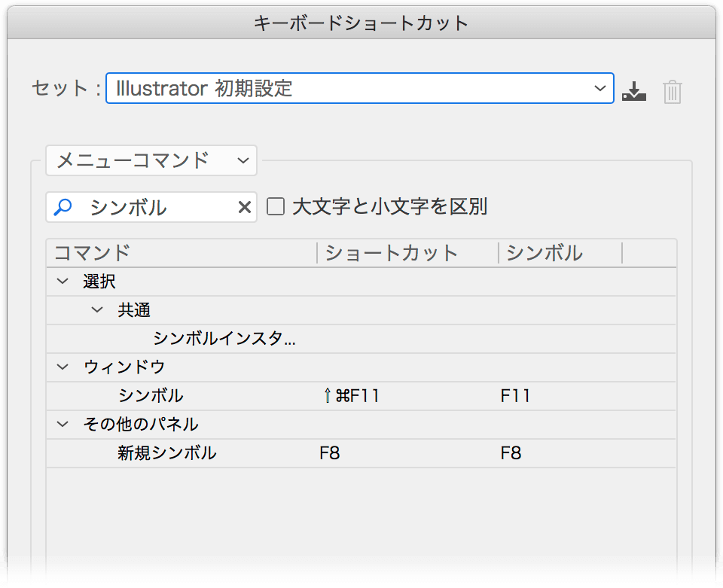
Task: Collapse the 共通 subgroup
Action: 97,309
